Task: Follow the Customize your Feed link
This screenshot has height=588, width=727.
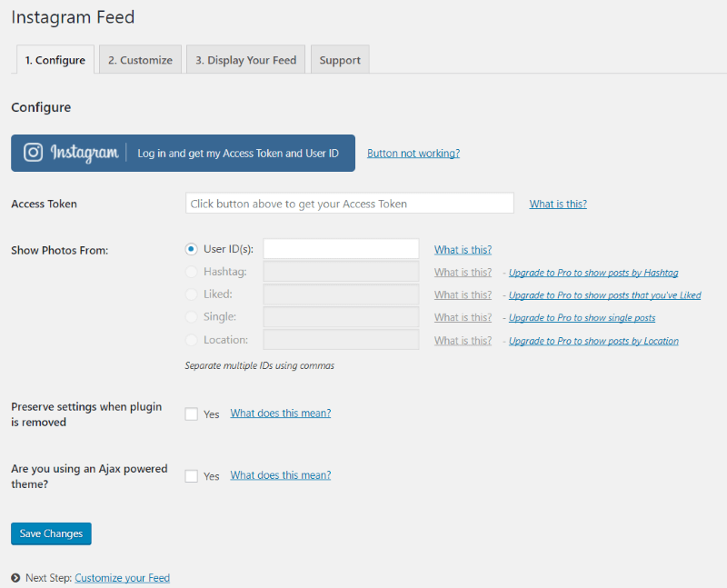Action: click(123, 578)
